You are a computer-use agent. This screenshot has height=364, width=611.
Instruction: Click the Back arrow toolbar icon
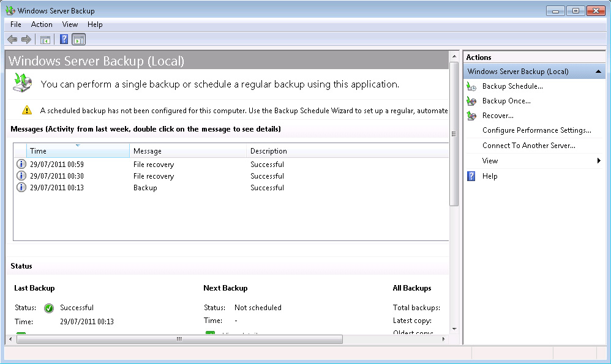pos(12,40)
